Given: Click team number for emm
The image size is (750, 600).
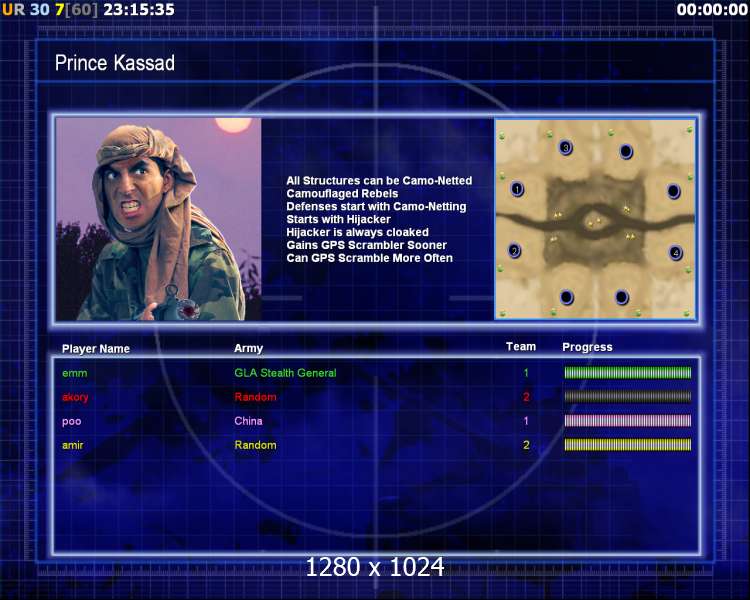Looking at the screenshot, I should (x=526, y=373).
